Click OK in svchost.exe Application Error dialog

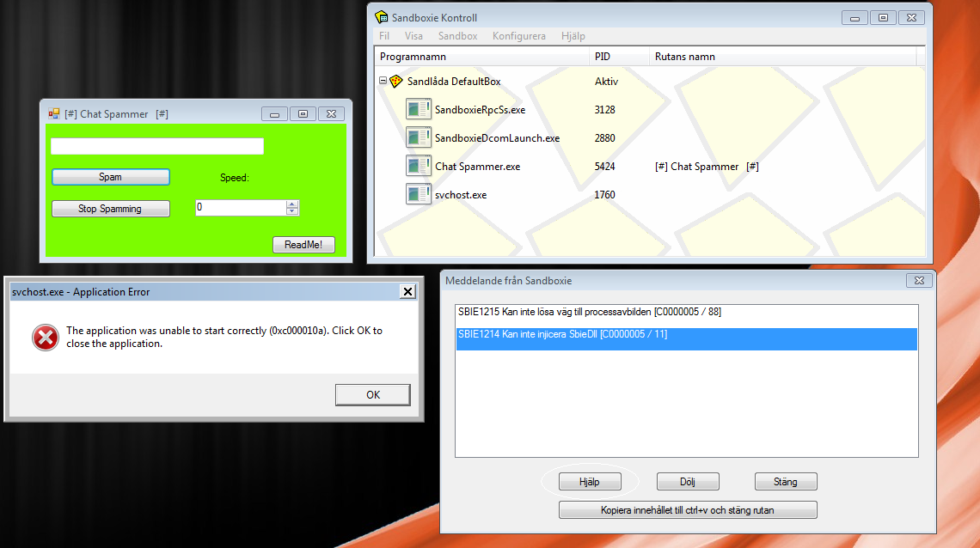click(x=373, y=394)
